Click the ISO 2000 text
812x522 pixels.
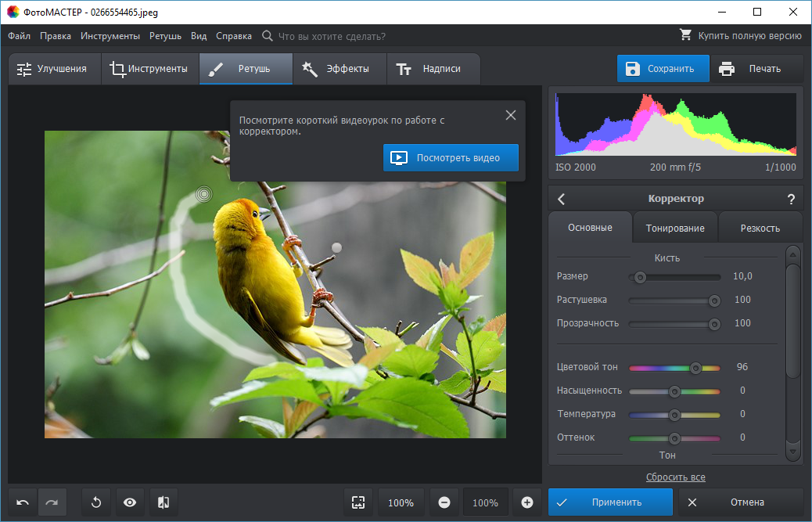point(575,167)
